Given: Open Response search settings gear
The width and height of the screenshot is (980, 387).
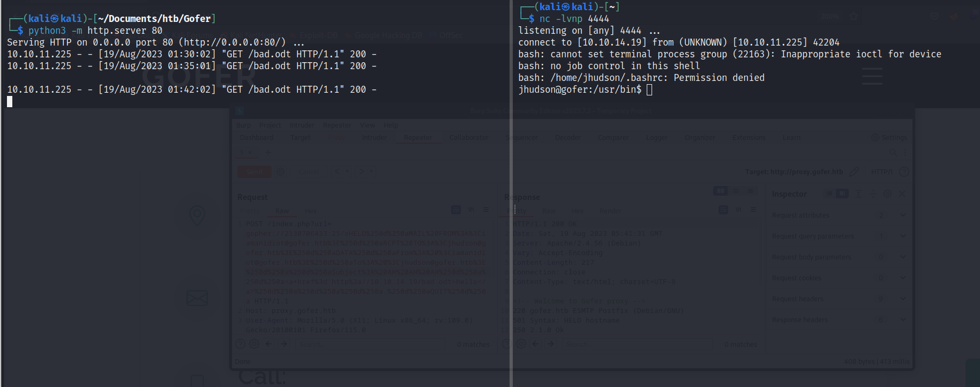Looking at the screenshot, I should pyautogui.click(x=521, y=344).
